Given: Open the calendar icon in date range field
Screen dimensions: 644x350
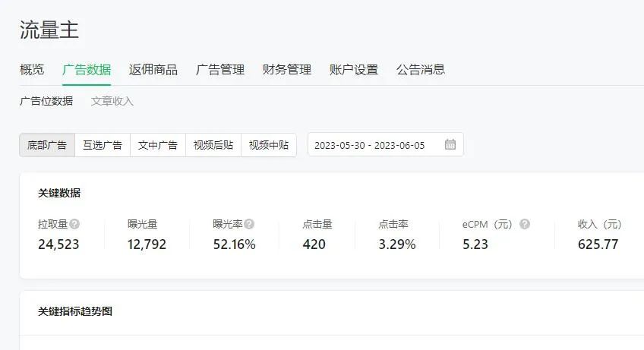Looking at the screenshot, I should 450,144.
